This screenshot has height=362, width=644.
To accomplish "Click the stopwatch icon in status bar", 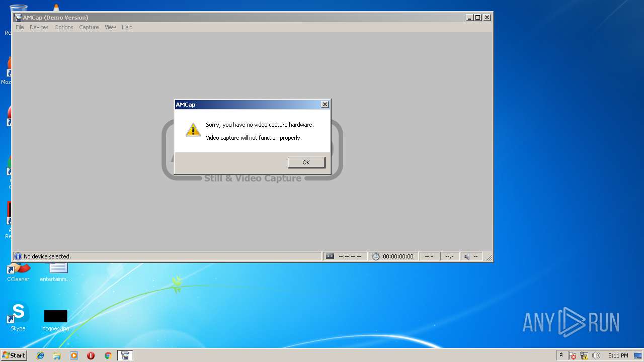I will tap(376, 256).
